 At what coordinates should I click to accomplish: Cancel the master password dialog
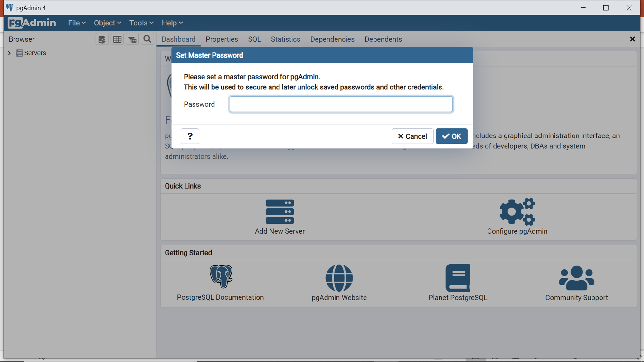click(412, 136)
